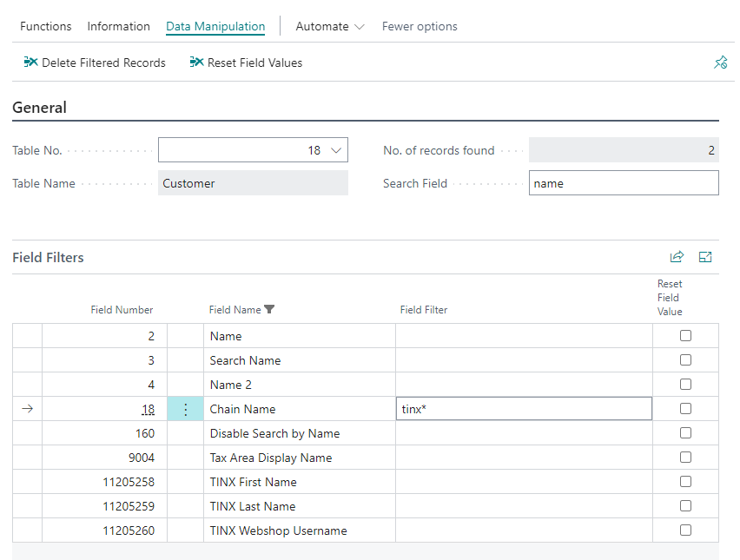This screenshot has height=560, width=740.
Task: Open the Table No. dropdown
Action: pyautogui.click(x=338, y=150)
